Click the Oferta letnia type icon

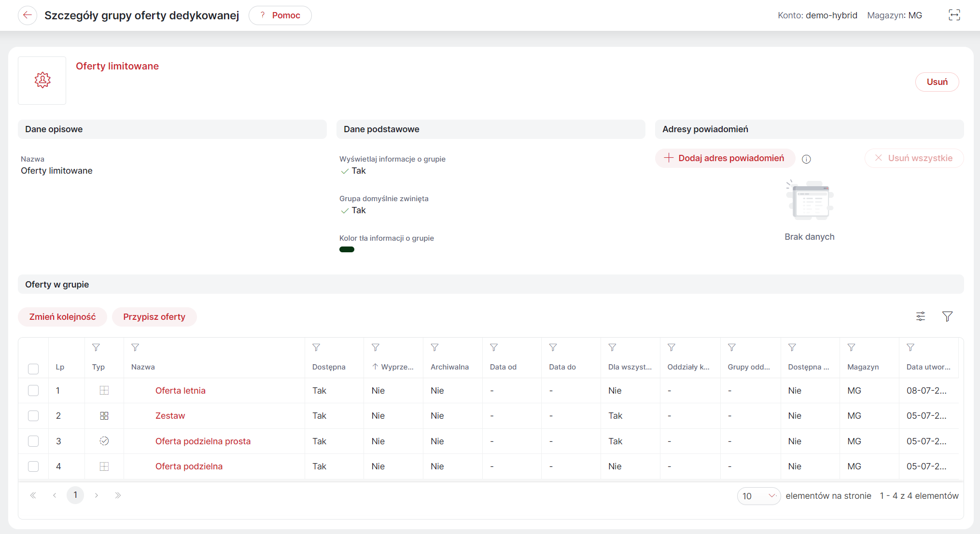tap(104, 391)
